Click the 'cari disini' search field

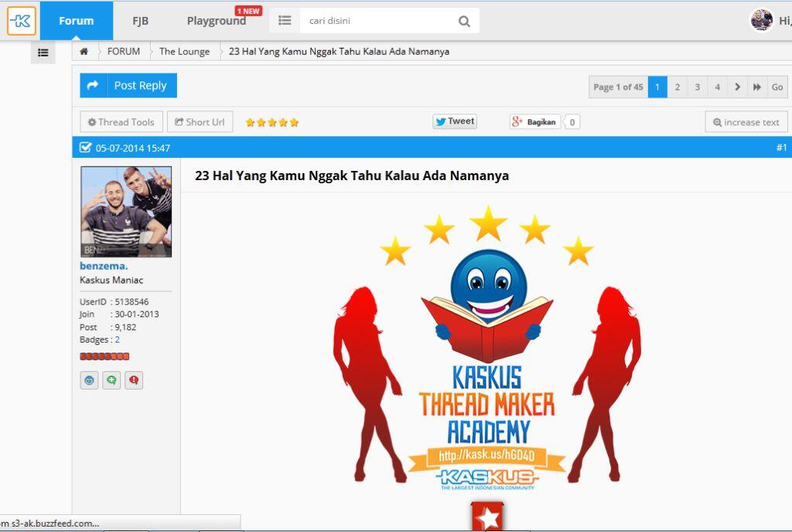(x=375, y=21)
